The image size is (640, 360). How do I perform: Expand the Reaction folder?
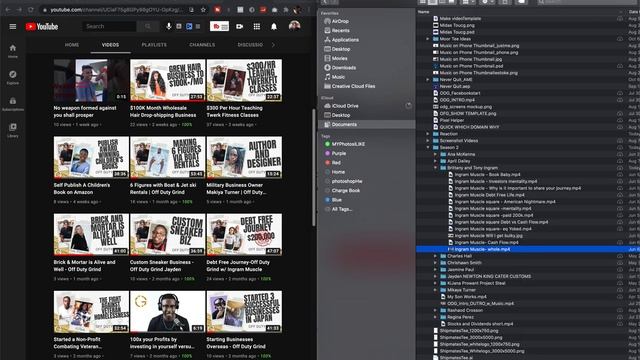pos(428,134)
